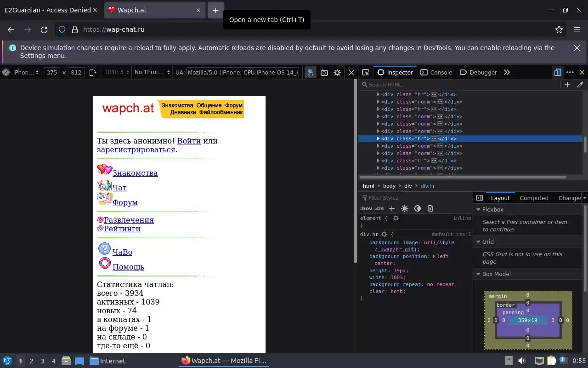The image size is (588, 368).
Task: Collapse the Grid section
Action: tap(478, 241)
